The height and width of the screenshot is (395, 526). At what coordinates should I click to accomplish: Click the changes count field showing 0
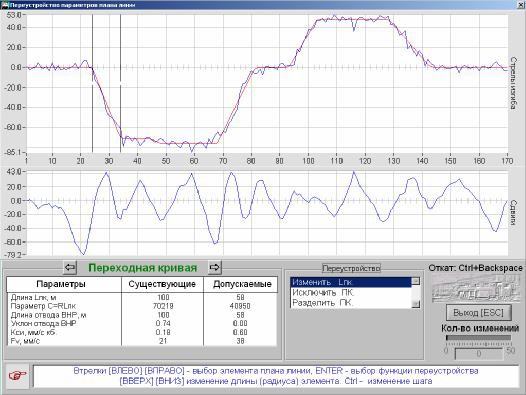pos(478,353)
